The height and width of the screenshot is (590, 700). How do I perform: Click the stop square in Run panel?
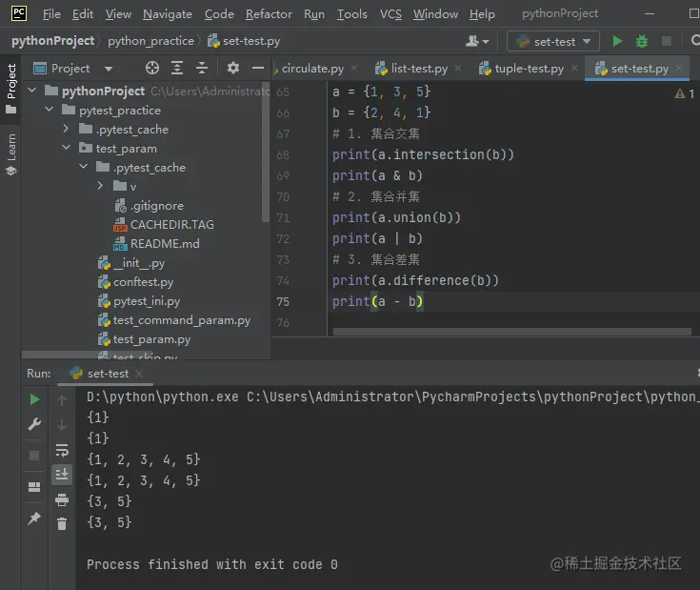pyautogui.click(x=34, y=456)
